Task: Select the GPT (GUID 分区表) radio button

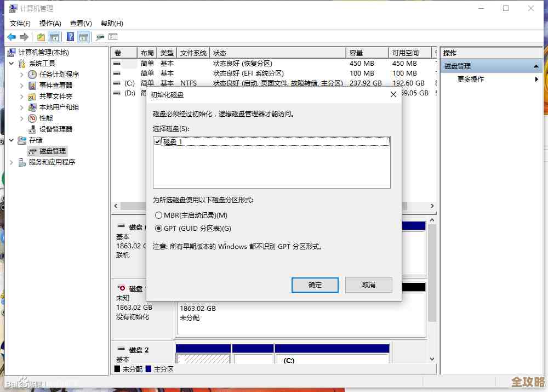Action: pyautogui.click(x=159, y=228)
